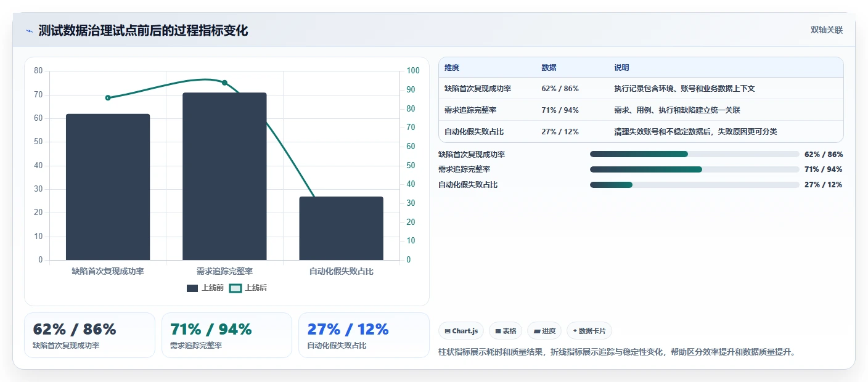Click the 双轴关联 label in header

[826, 30]
